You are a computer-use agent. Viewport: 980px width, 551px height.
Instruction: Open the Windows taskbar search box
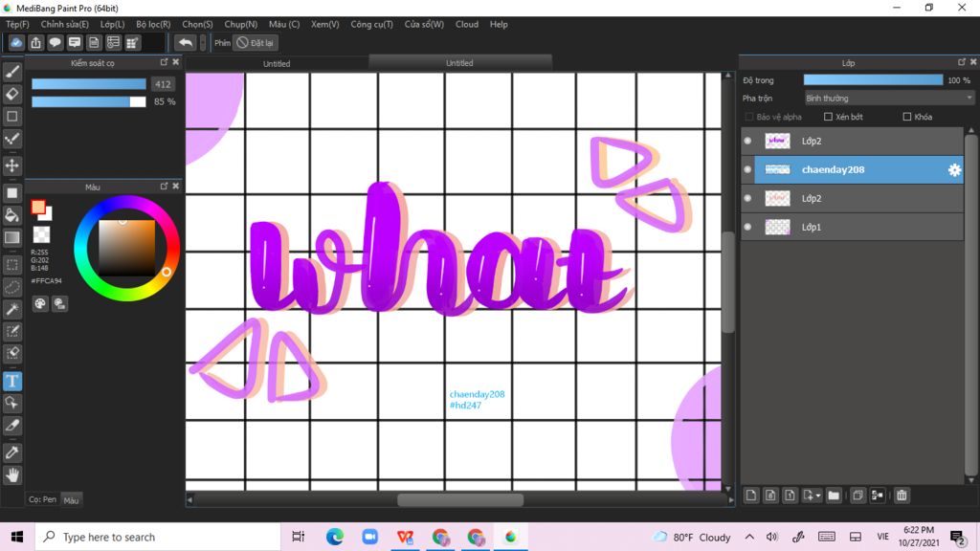(158, 537)
